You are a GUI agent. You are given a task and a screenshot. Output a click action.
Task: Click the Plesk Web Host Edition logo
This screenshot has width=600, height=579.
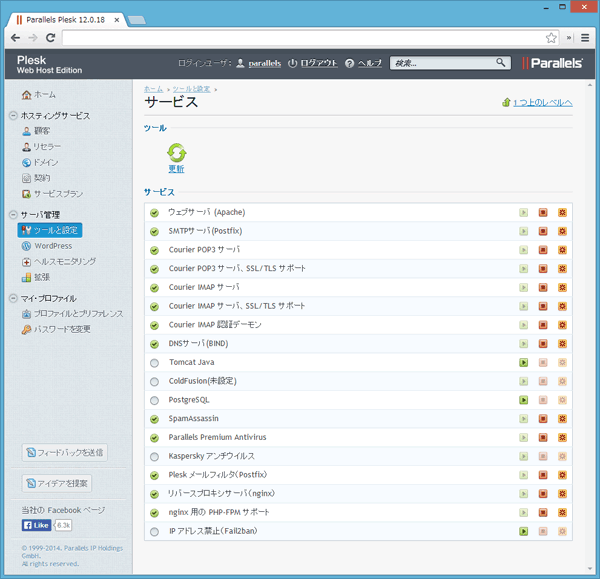[49, 64]
